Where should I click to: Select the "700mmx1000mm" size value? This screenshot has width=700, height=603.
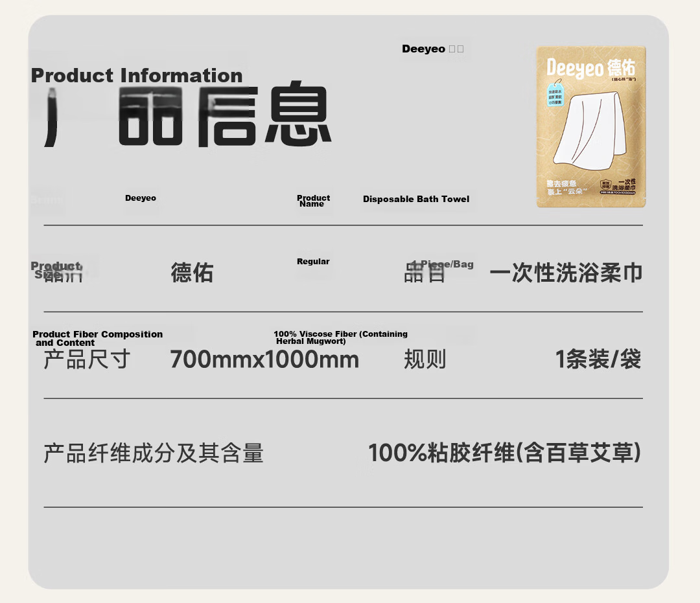pos(264,359)
